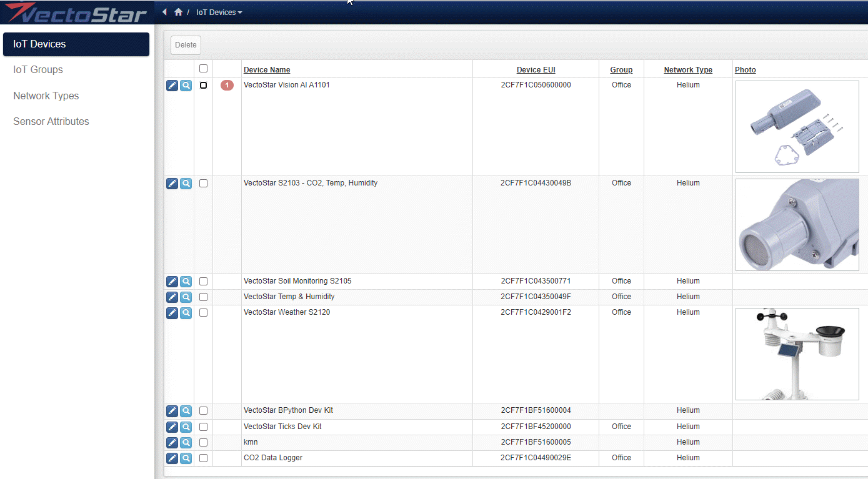Open the Weather S2120 station photo
This screenshot has height=479, width=868.
[x=797, y=354]
